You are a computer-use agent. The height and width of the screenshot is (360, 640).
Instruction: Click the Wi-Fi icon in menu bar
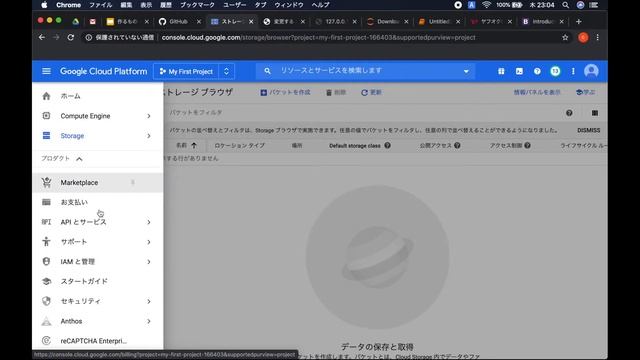[486, 5]
